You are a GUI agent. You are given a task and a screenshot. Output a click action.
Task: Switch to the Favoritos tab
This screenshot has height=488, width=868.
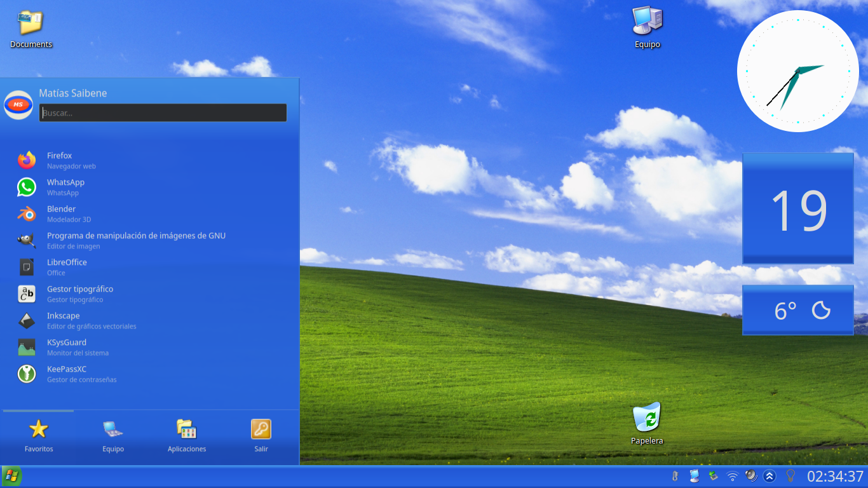39,436
